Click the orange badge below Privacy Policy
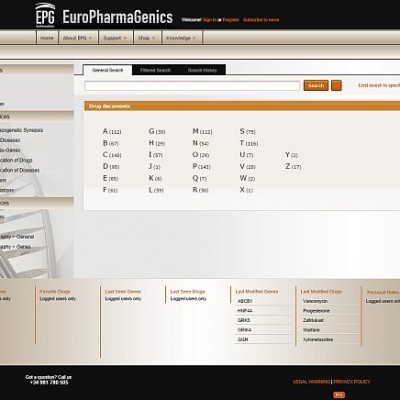This screenshot has height=400, width=400. click(339, 395)
